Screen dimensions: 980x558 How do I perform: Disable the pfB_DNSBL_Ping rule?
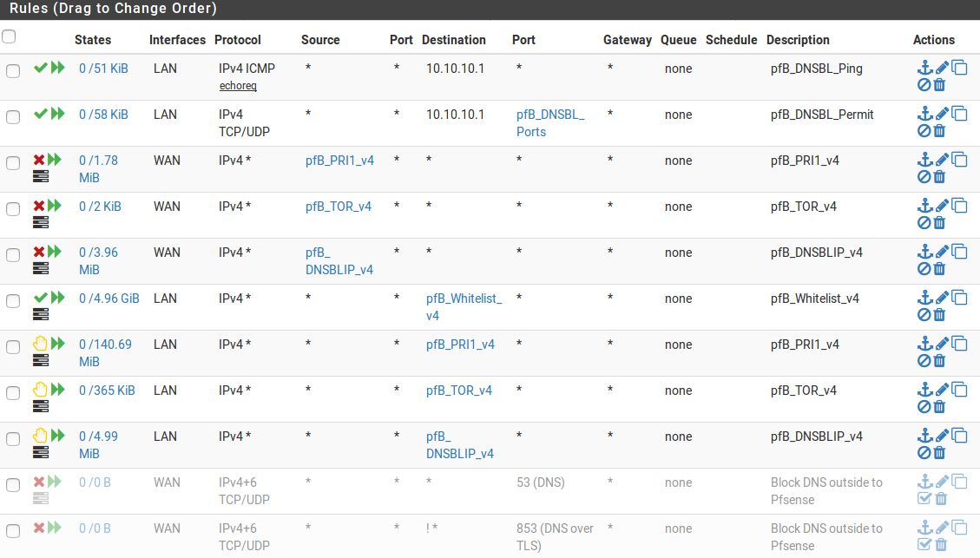(x=924, y=85)
